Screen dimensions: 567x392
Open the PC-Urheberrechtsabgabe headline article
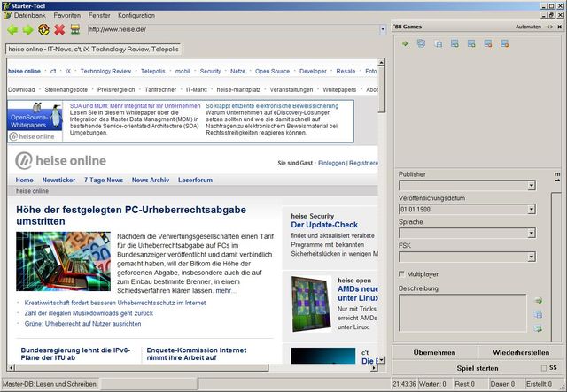[131, 215]
